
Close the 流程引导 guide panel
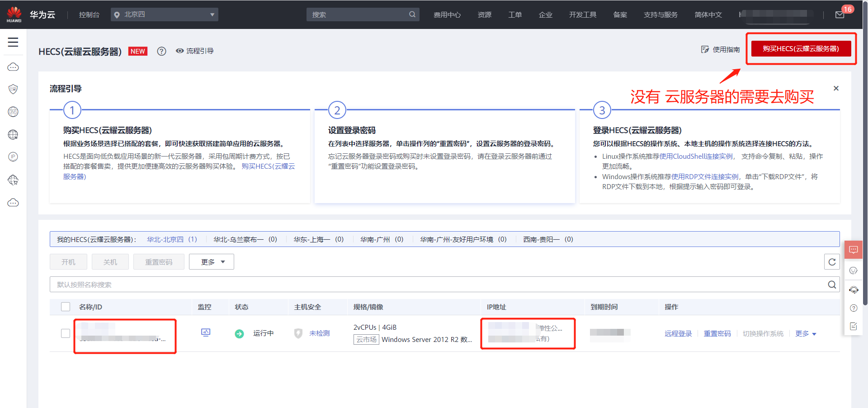836,88
